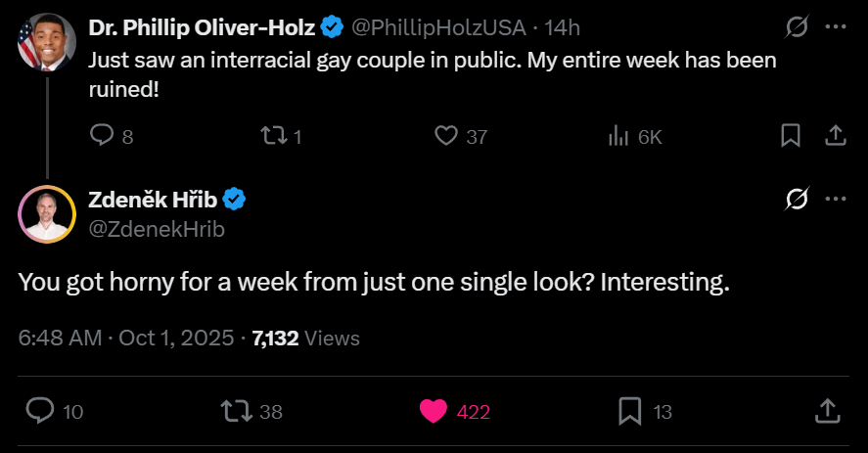Share Zdeněk Hřib's reply tweet

point(826,411)
